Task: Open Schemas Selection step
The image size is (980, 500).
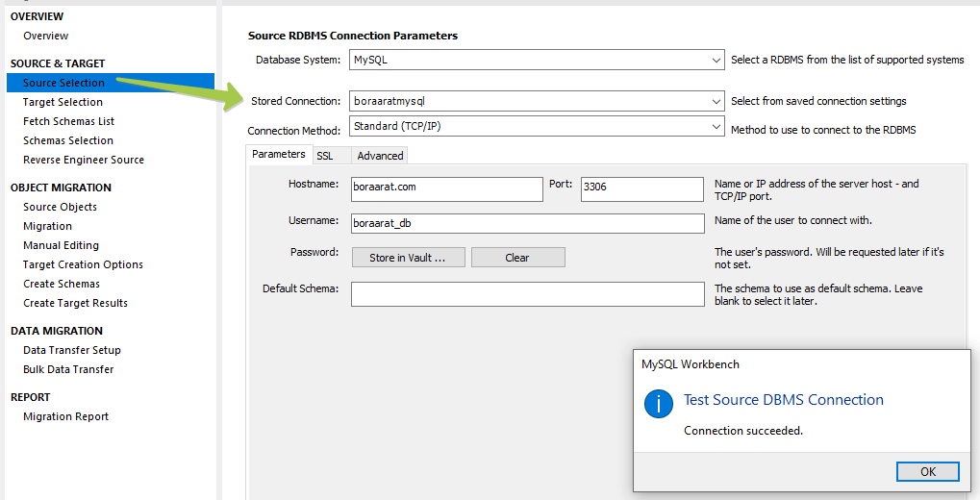Action: pos(68,140)
